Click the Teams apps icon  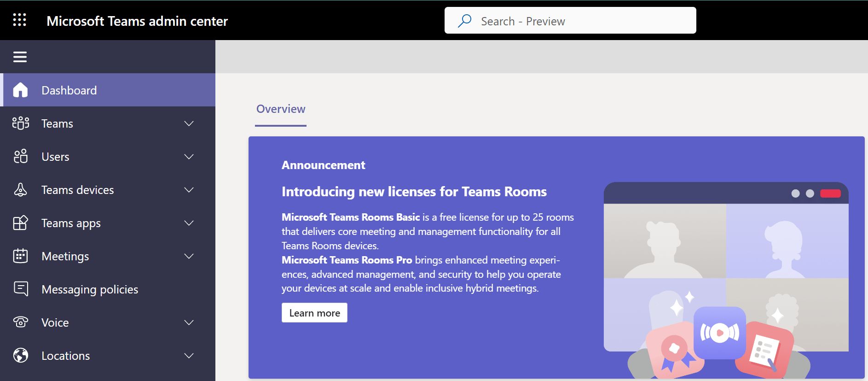[20, 223]
